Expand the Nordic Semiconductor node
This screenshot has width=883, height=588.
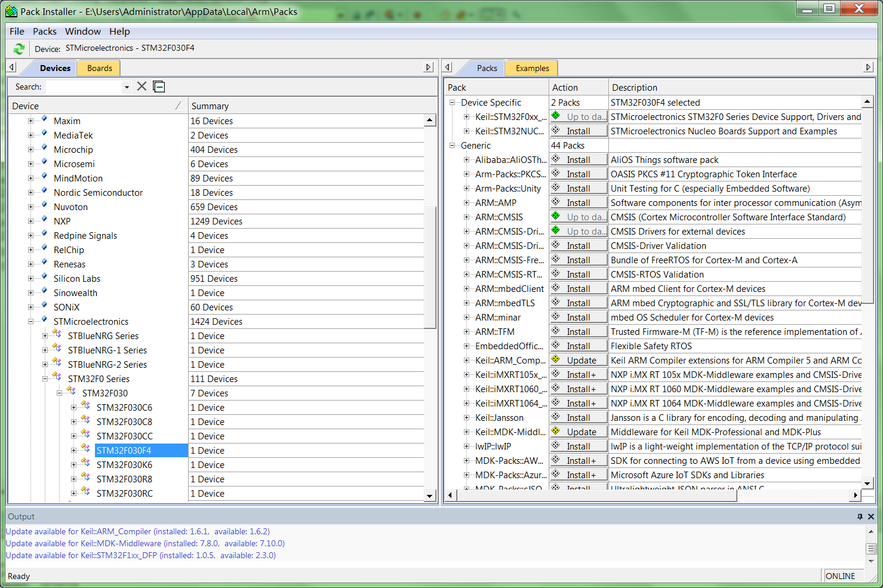(30, 192)
